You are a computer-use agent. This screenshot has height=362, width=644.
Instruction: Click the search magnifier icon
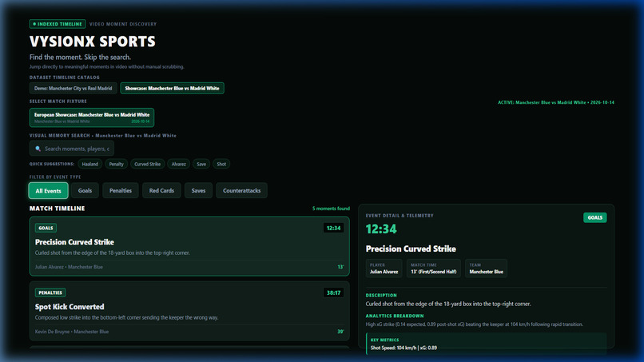pos(38,149)
